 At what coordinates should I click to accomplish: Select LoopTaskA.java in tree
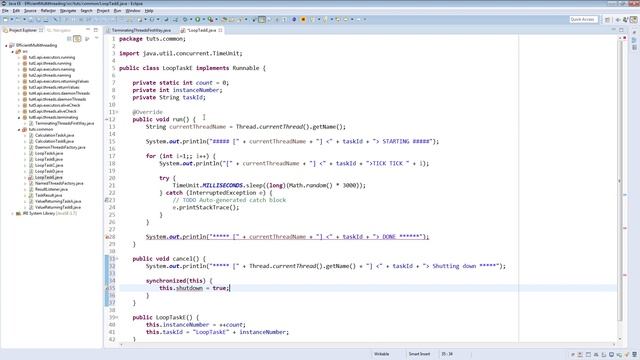click(49, 153)
